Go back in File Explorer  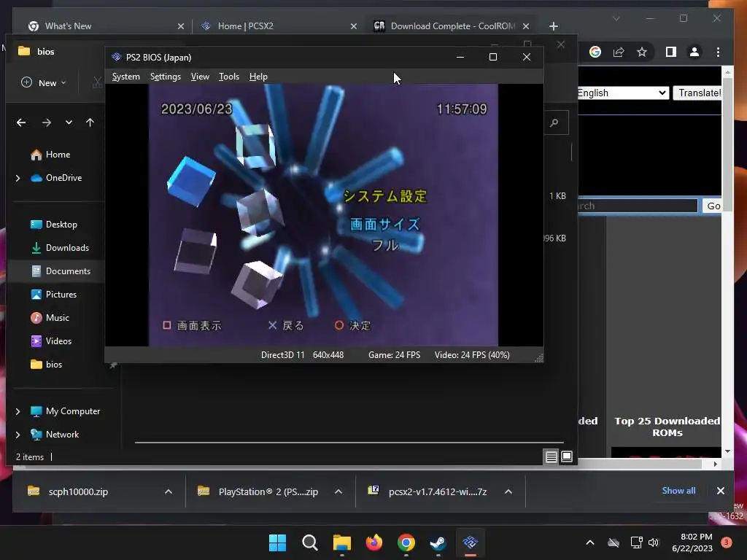[21, 122]
